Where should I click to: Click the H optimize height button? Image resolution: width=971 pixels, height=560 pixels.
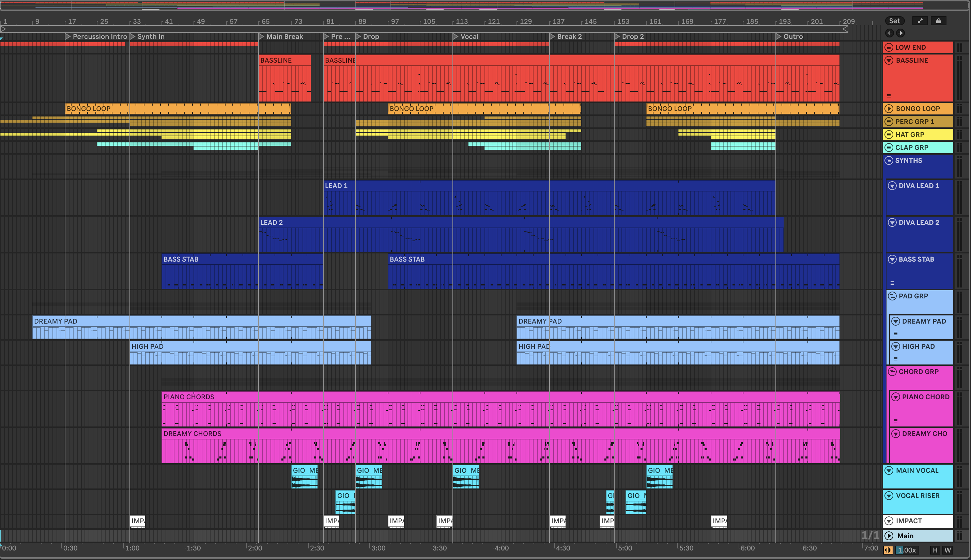pos(935,550)
